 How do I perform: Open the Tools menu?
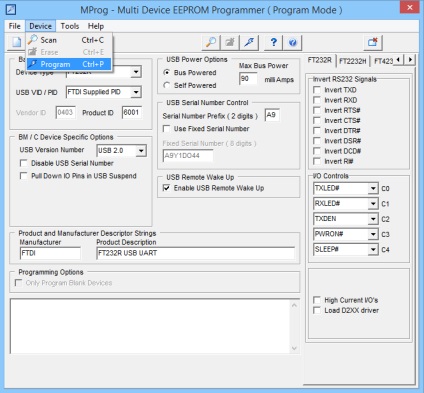point(70,26)
